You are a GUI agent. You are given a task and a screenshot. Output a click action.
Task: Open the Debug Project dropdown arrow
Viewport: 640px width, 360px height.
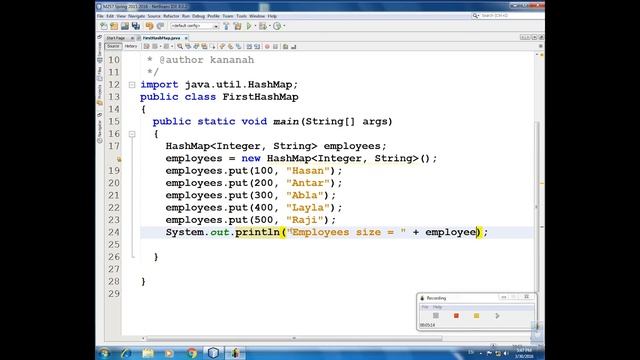(269, 26)
